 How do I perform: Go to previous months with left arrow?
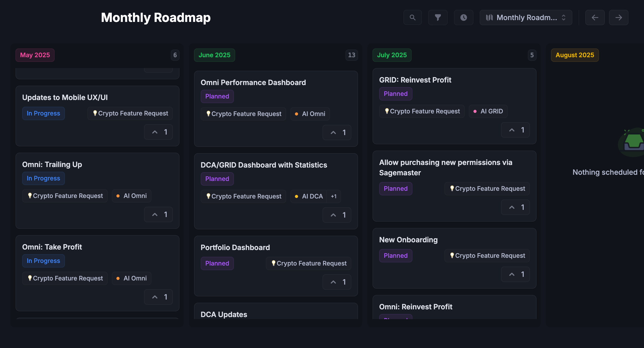click(x=595, y=18)
